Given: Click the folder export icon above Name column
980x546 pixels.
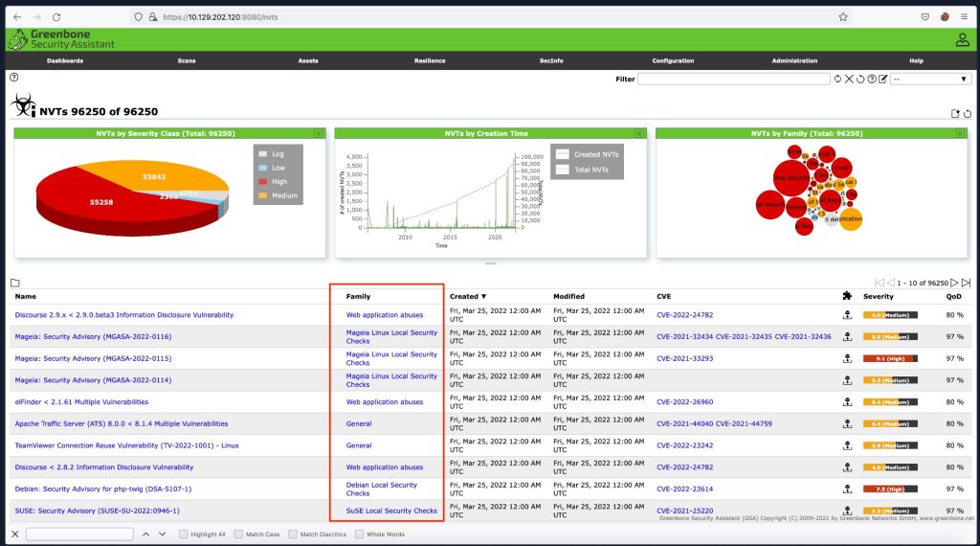Looking at the screenshot, I should (15, 283).
